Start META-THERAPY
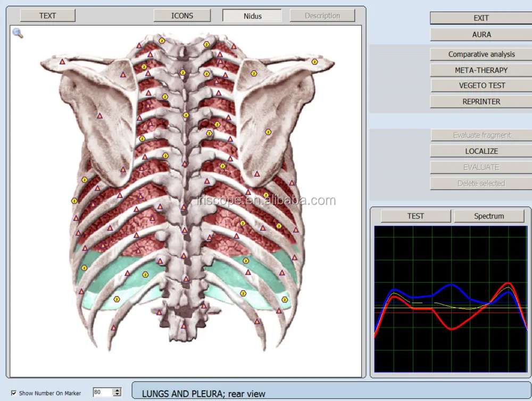532x401 pixels. click(x=481, y=70)
